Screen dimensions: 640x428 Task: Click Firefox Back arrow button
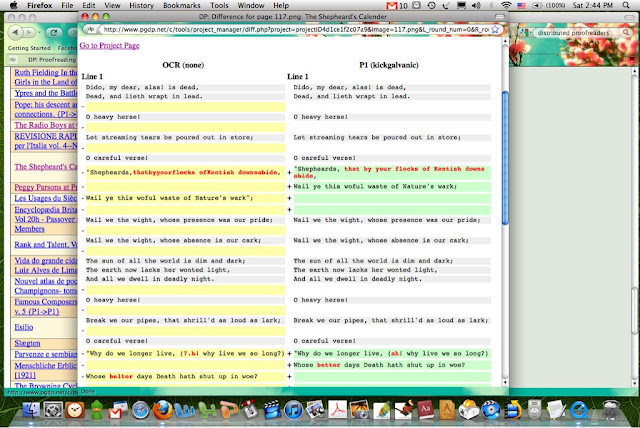(x=16, y=32)
